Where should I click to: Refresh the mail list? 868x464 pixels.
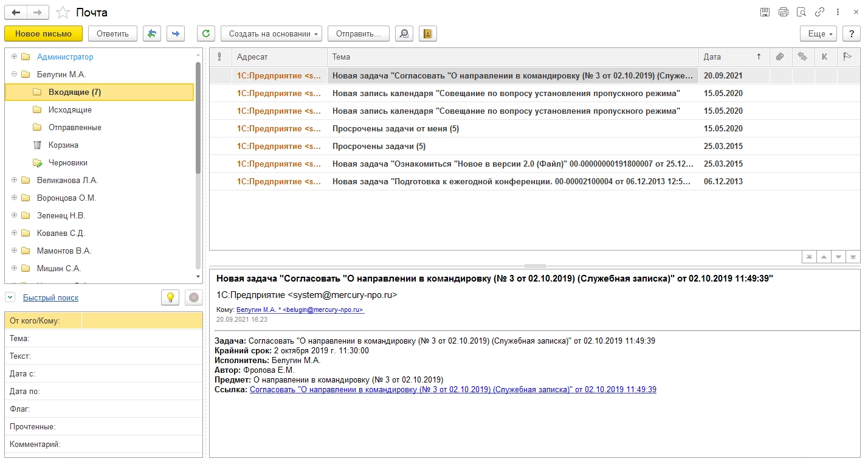pyautogui.click(x=207, y=33)
